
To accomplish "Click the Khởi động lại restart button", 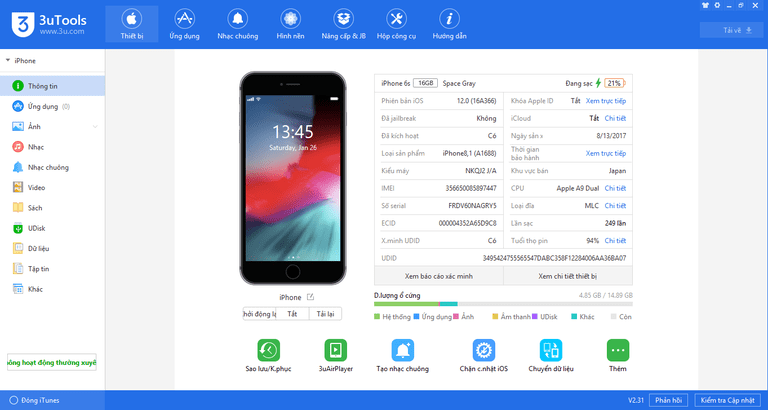I will click(x=260, y=314).
